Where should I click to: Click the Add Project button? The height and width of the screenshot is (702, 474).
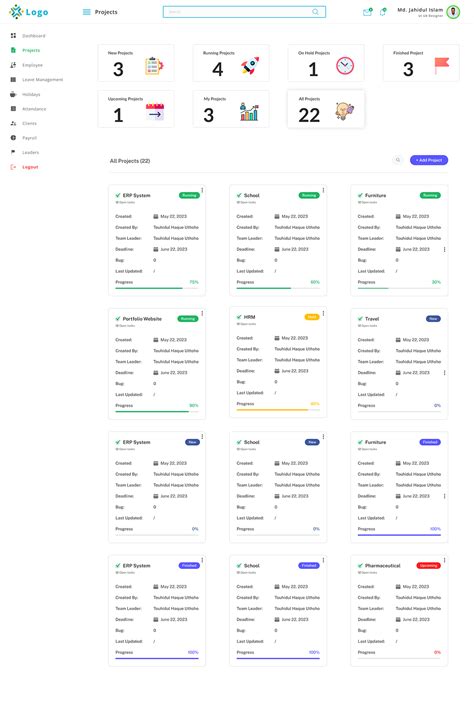click(429, 160)
